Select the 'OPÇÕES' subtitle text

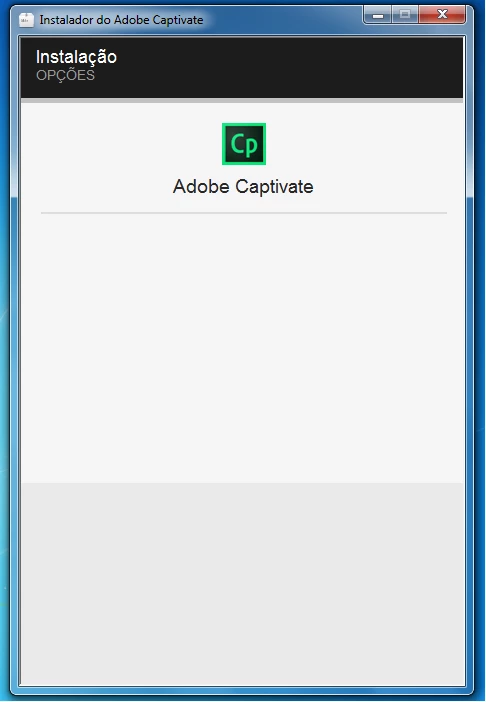(65, 75)
